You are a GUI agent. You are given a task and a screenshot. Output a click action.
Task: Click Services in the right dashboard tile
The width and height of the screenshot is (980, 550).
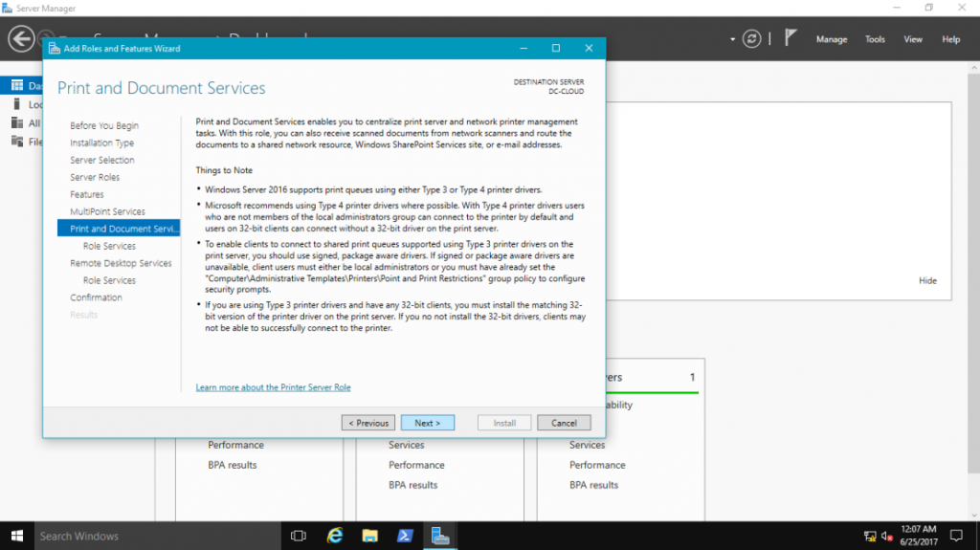pyautogui.click(x=587, y=445)
